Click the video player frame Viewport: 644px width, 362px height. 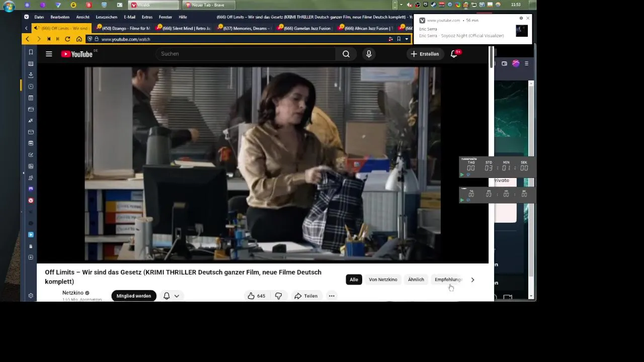(x=263, y=163)
